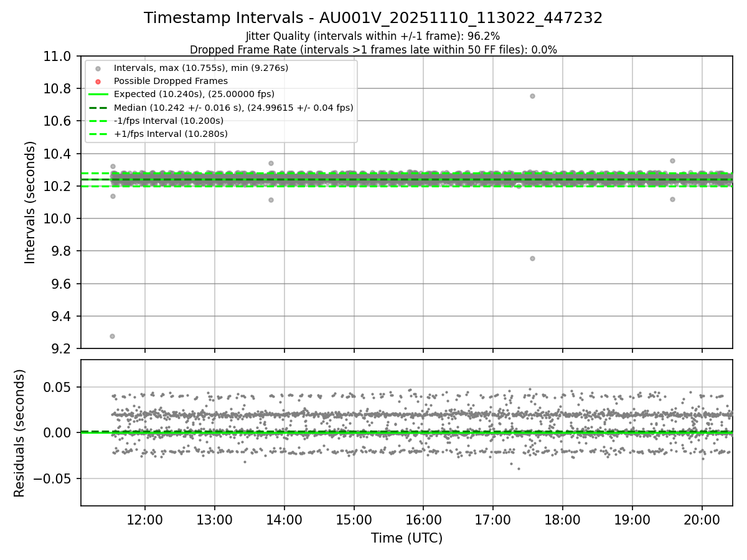
Task: Click the 'Dropped Frame Rate' subtitle line
Action: (374, 50)
